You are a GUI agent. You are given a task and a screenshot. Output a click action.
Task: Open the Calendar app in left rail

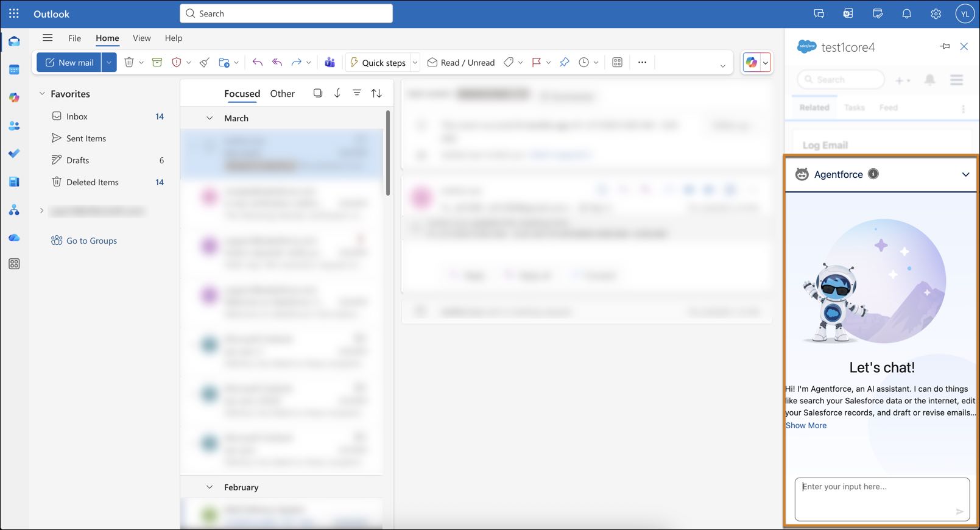14,70
